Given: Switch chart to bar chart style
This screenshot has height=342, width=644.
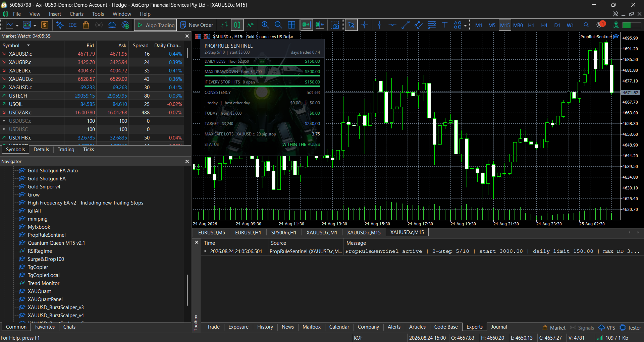Looking at the screenshot, I should click(224, 25).
